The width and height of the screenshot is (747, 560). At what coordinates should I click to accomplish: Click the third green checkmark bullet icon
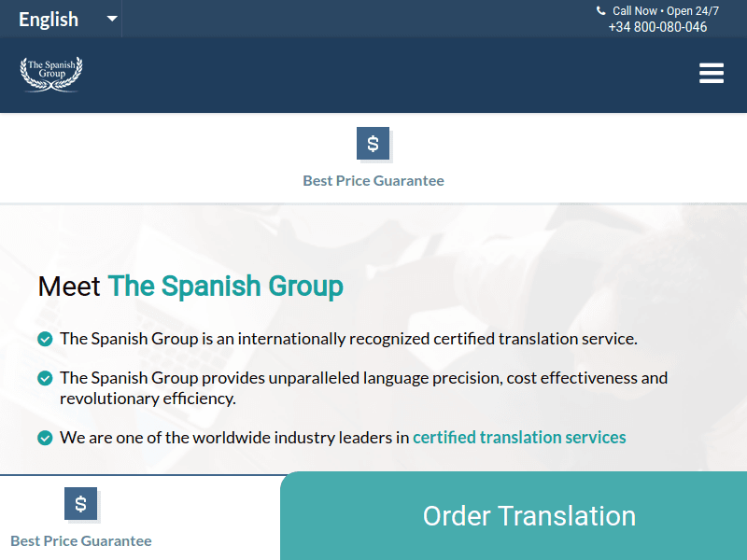[x=44, y=437]
